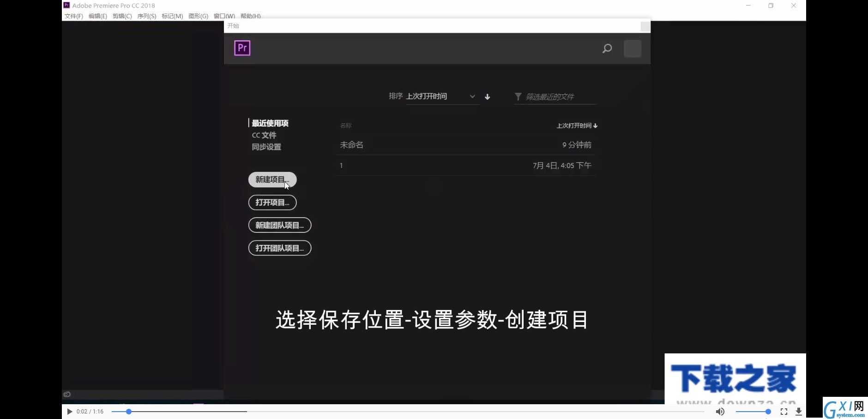The width and height of the screenshot is (868, 419).
Task: Click the 名称 column header
Action: [x=346, y=126]
